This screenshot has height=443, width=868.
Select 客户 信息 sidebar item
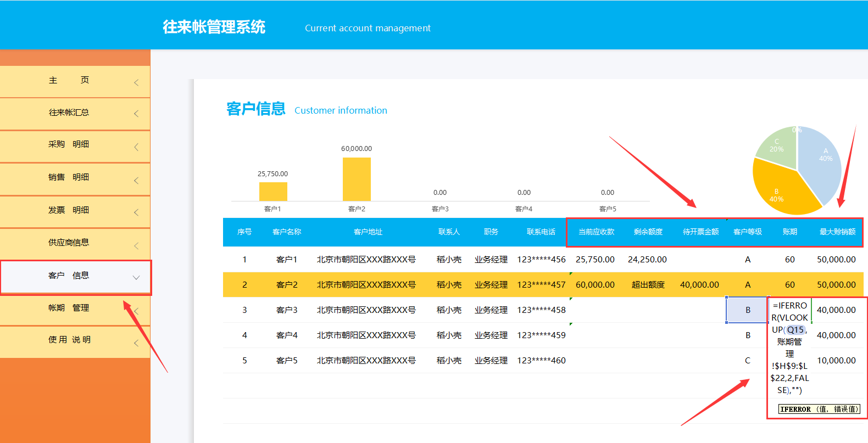coord(75,277)
